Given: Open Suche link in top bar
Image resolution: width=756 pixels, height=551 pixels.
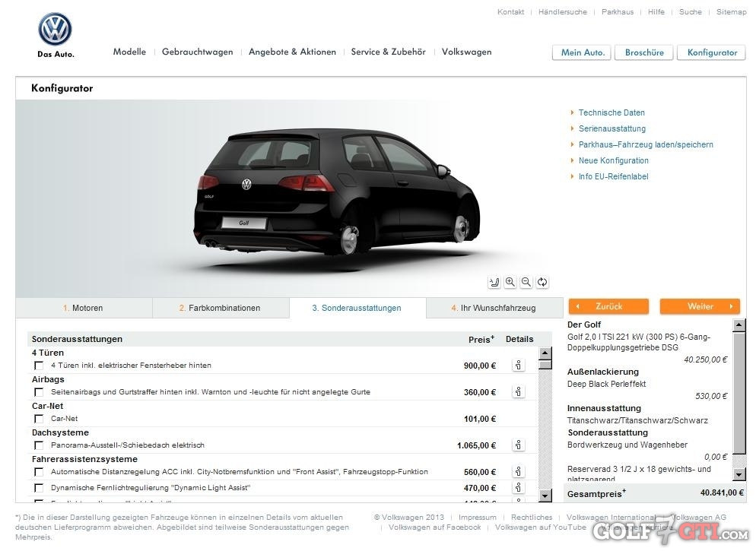Looking at the screenshot, I should 691,12.
